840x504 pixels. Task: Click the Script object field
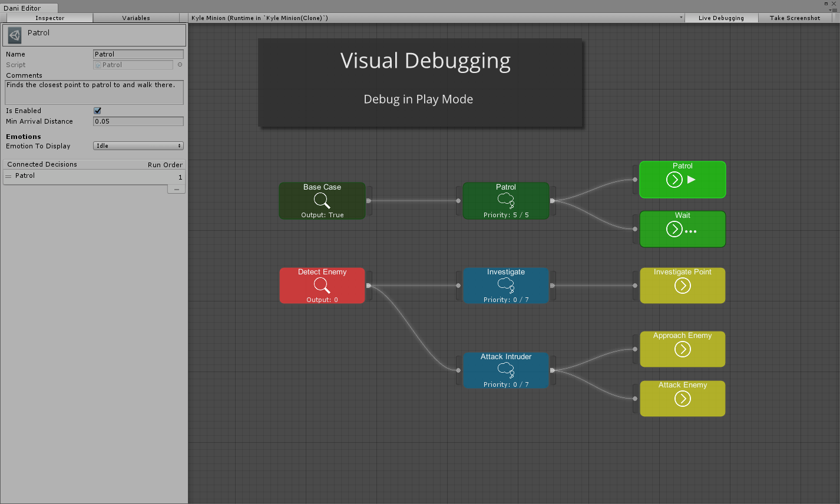[134, 65]
